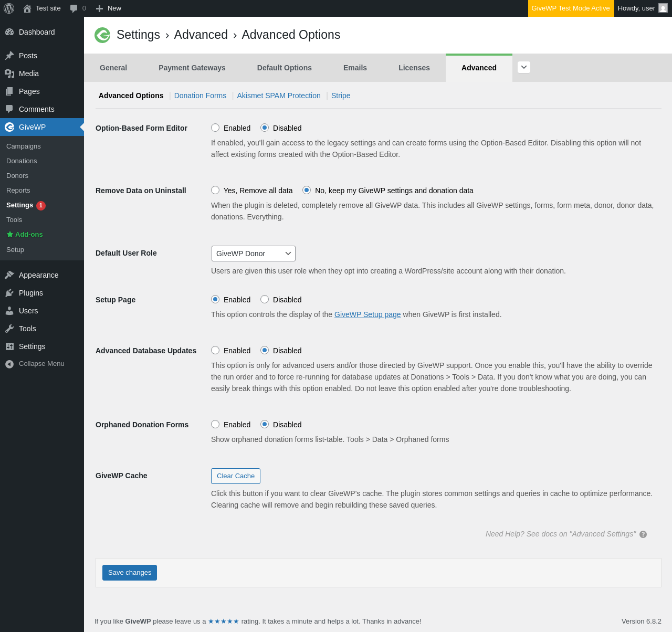Open the Default User Role dropdown
The image size is (672, 632).
tap(254, 254)
